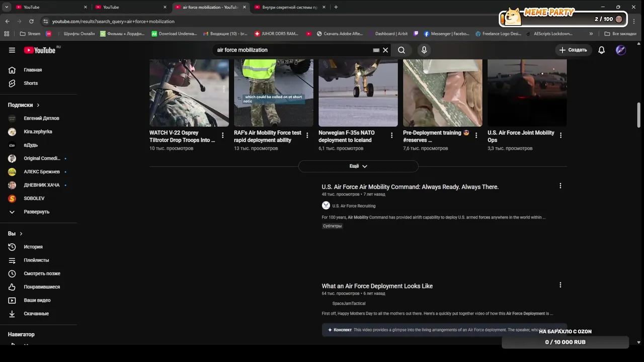
Task: Open the account avatar menu
Action: (x=621, y=50)
